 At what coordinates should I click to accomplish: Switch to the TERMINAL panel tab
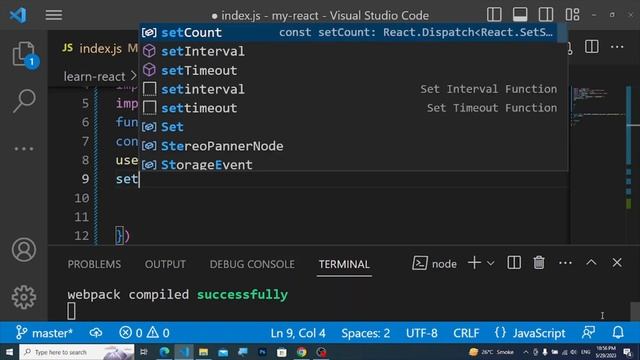tap(344, 264)
